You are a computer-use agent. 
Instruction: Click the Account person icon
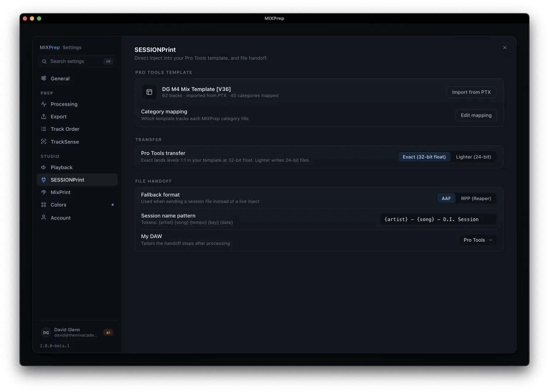[44, 218]
